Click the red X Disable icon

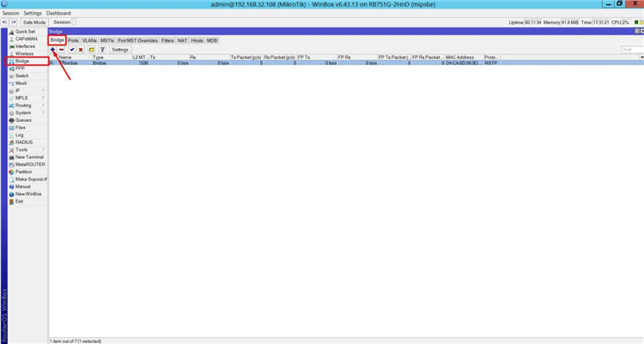(x=81, y=50)
